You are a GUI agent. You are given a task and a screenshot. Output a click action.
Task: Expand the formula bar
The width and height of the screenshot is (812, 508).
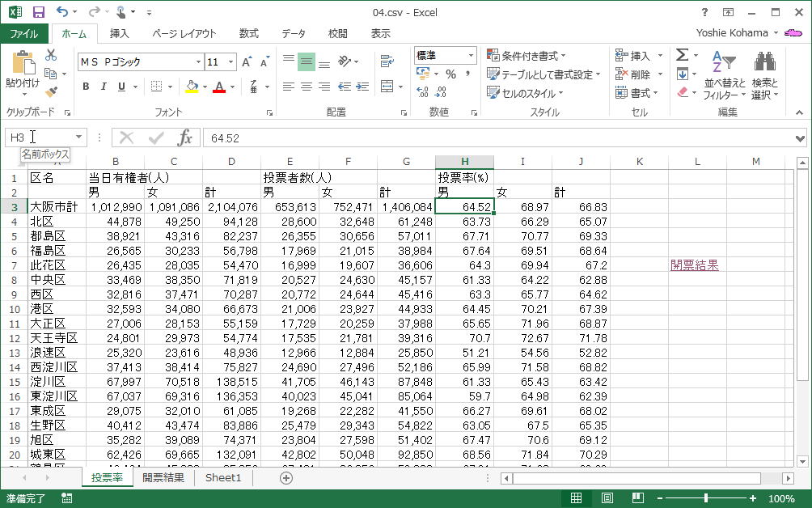pyautogui.click(x=800, y=139)
